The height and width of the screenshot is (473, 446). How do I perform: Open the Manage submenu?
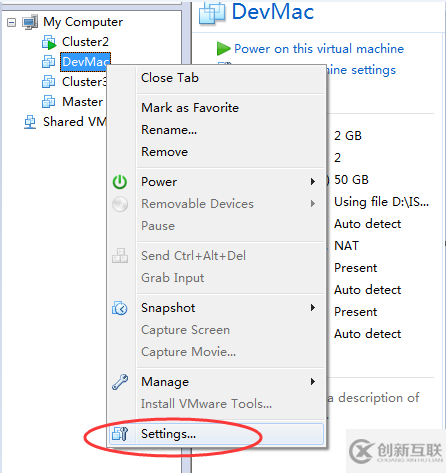coord(217,382)
